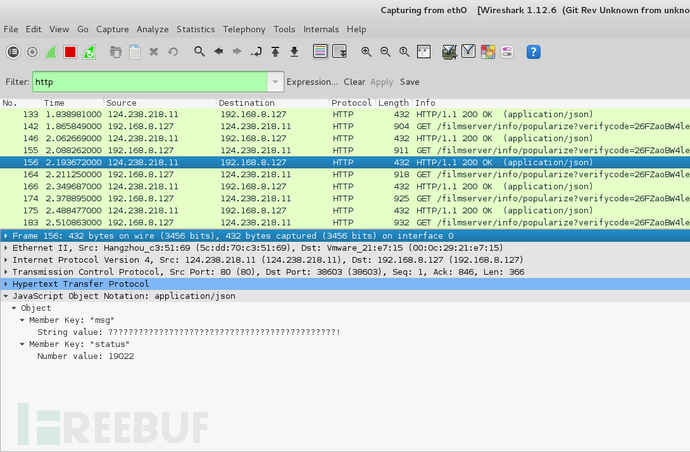Click the zoom in icon
This screenshot has height=452, width=690.
366,52
